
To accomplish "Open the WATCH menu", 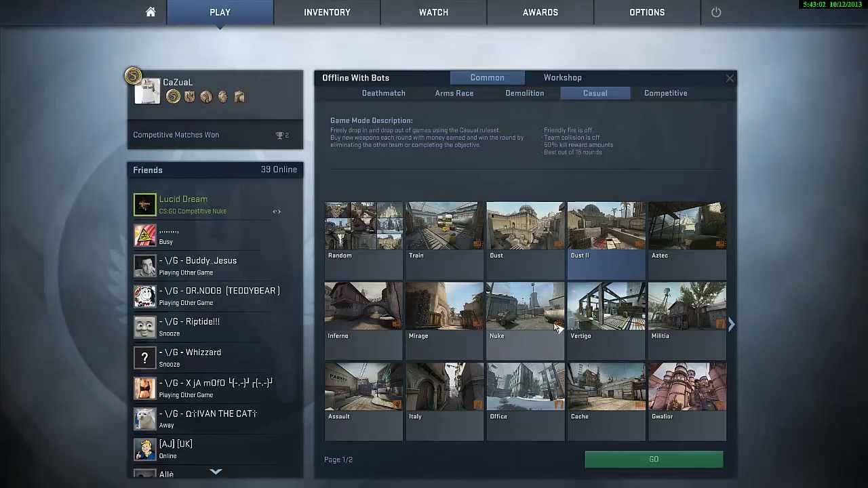I will [x=433, y=12].
